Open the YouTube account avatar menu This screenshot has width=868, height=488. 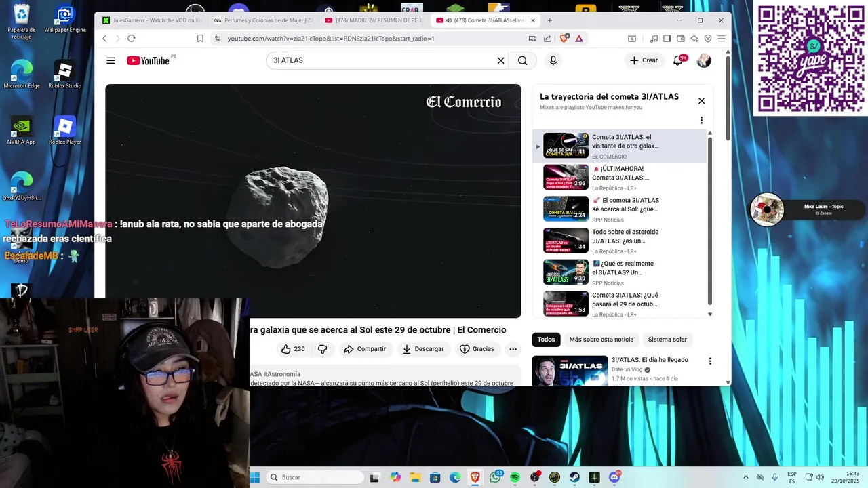(704, 60)
